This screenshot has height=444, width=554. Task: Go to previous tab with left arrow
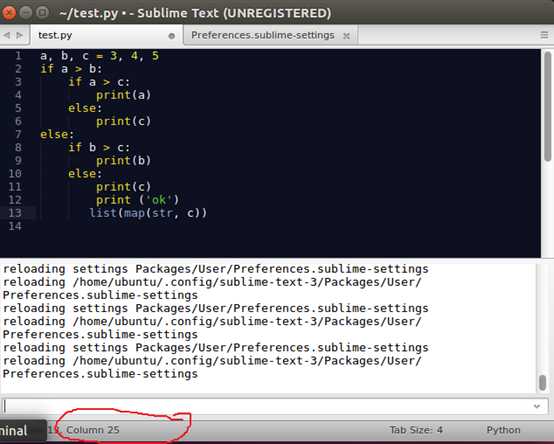(6, 35)
